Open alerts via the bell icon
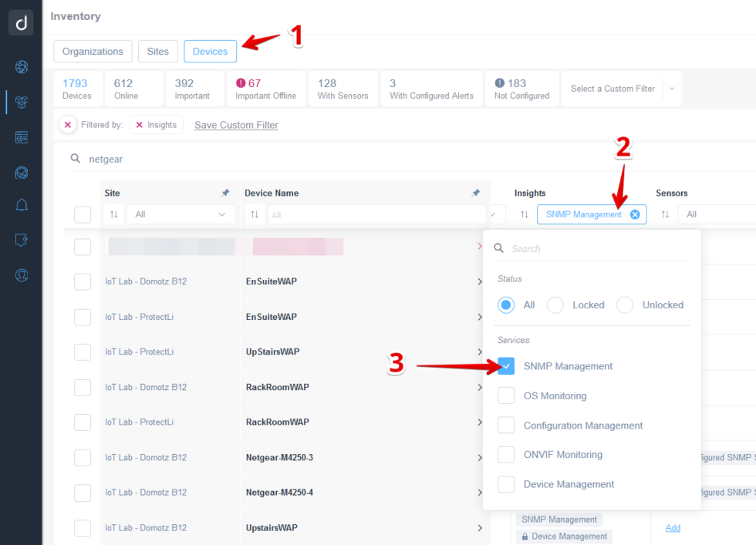Screen dimensions: 756x545 click(21, 205)
